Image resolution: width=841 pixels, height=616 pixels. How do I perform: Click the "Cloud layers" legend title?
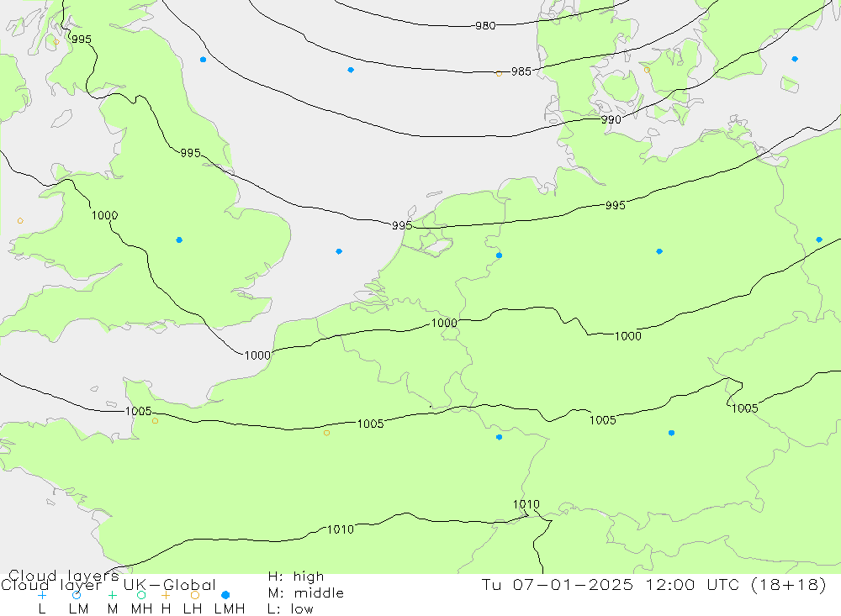(64, 576)
